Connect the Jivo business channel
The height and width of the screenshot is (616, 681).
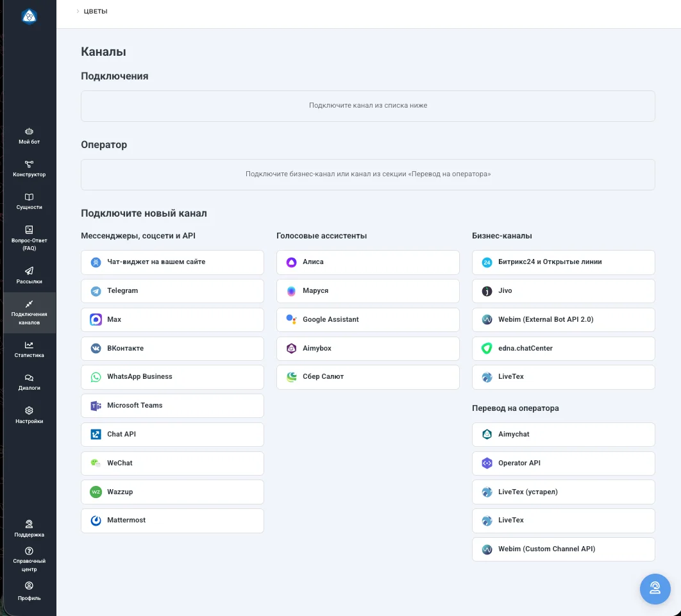(563, 291)
